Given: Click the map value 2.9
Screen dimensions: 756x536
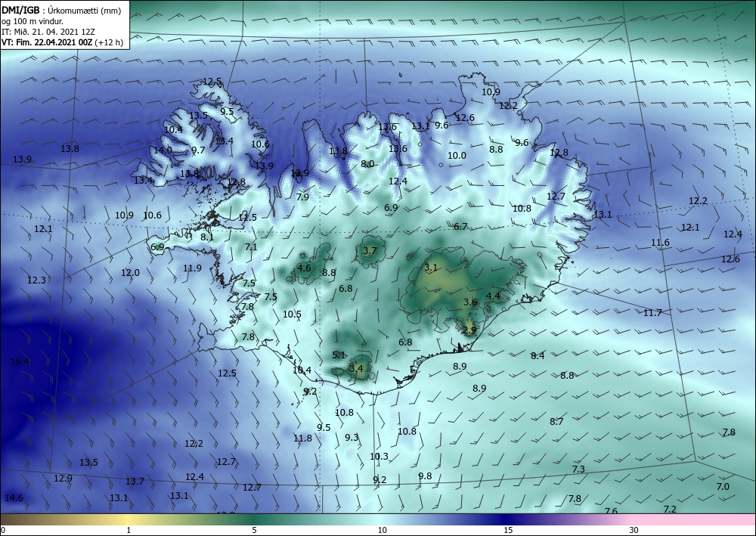Looking at the screenshot, I should tap(469, 330).
